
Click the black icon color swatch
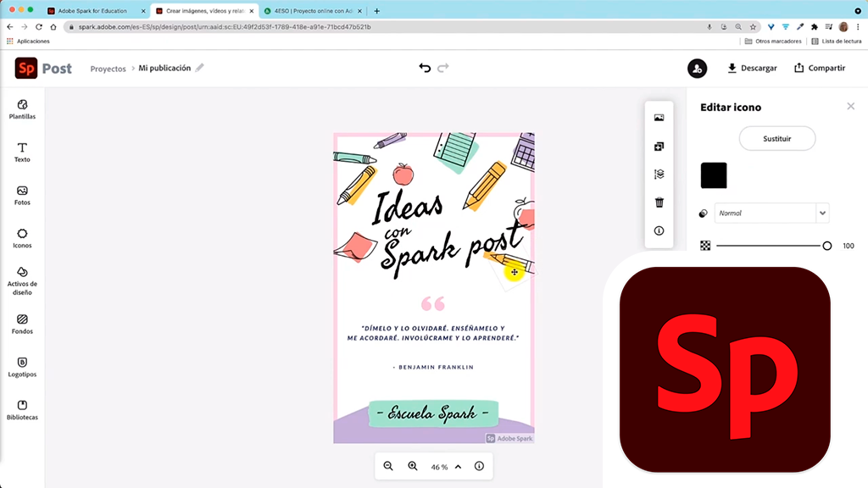point(714,175)
